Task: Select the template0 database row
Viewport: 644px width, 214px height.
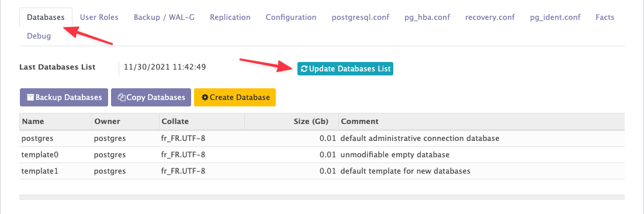Action: coord(322,155)
